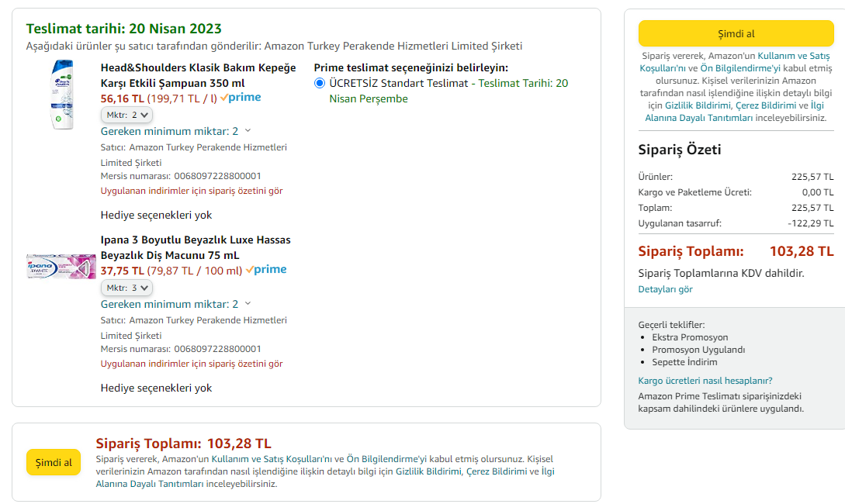845x504 pixels.
Task: Click the Head&Shoulders Klasik Bakım product title
Action: pos(199,75)
